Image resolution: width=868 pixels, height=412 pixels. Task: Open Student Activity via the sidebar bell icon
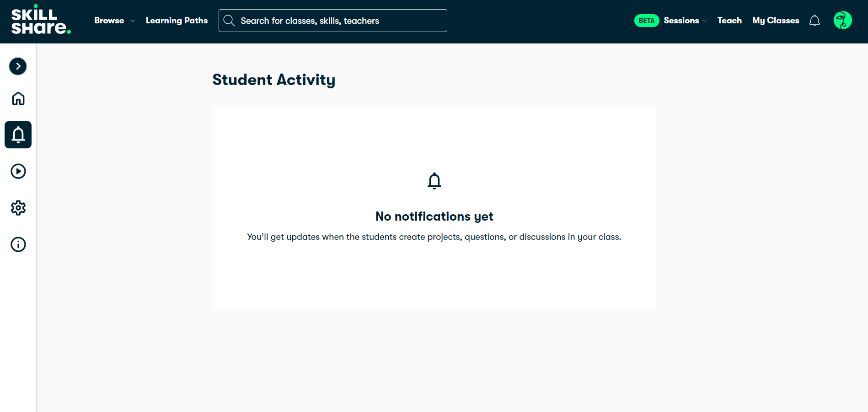(x=18, y=135)
